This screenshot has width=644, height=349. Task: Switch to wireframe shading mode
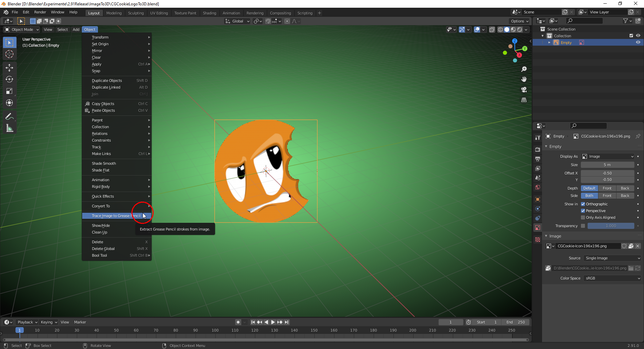(x=500, y=30)
